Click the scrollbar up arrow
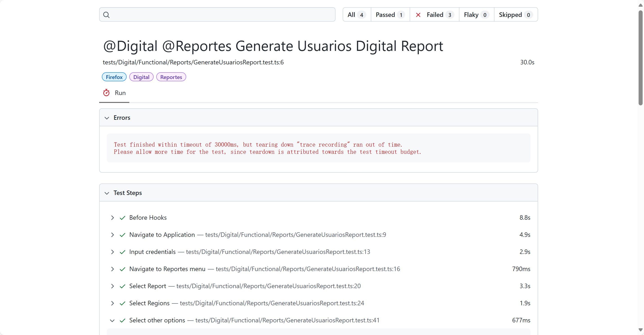Screen dimensions: 644x335 (x=640, y=5)
